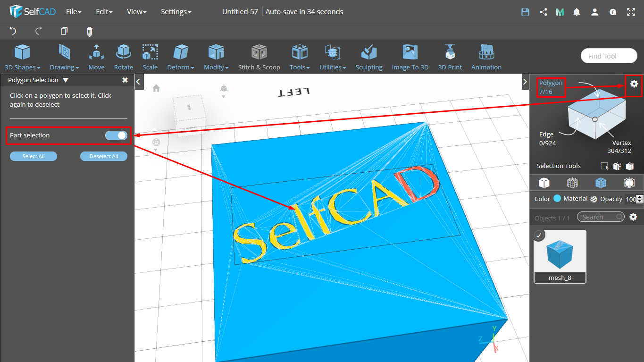This screenshot has width=644, height=362.
Task: Expand the Utilities dropdown
Action: (333, 57)
